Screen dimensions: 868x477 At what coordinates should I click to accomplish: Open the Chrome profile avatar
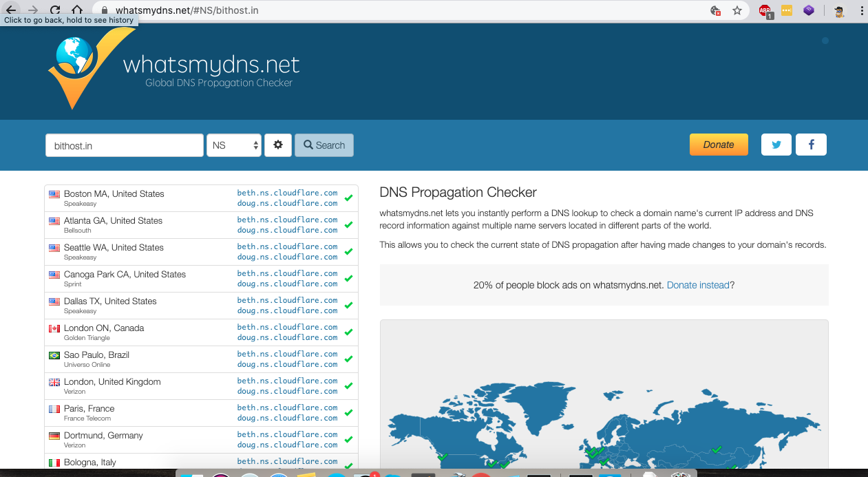[x=839, y=10]
